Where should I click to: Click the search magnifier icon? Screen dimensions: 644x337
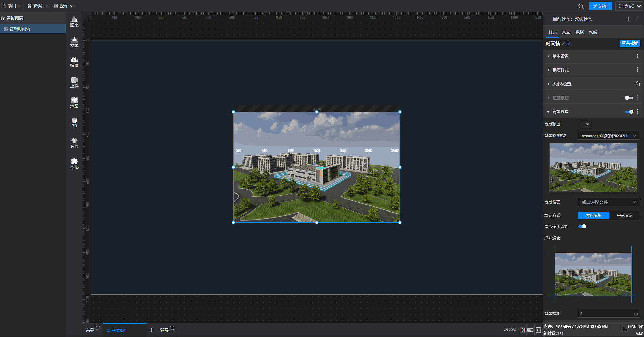(581, 6)
